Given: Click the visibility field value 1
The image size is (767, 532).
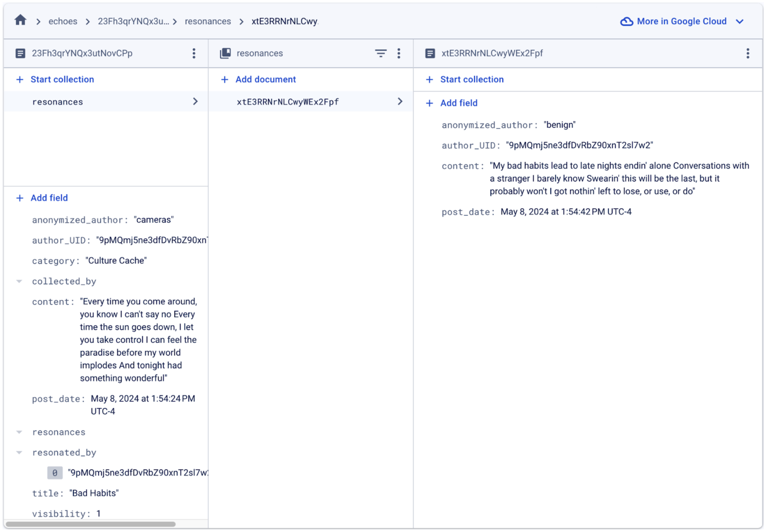Looking at the screenshot, I should point(98,513).
